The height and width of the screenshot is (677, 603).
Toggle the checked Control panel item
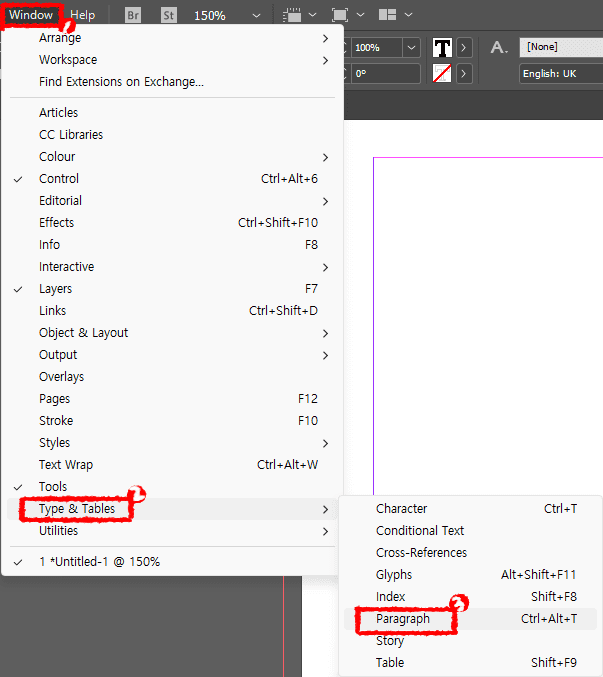coord(172,179)
